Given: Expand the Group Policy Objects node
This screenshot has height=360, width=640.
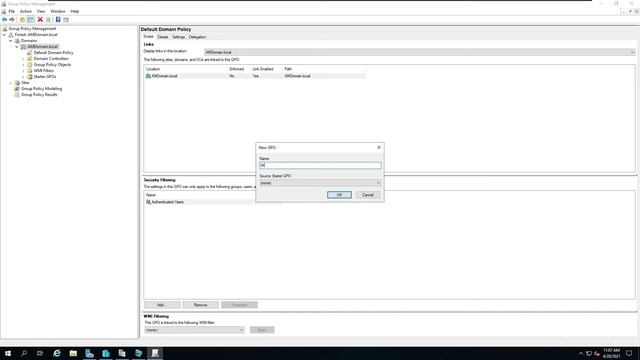Looking at the screenshot, I should point(23,65).
